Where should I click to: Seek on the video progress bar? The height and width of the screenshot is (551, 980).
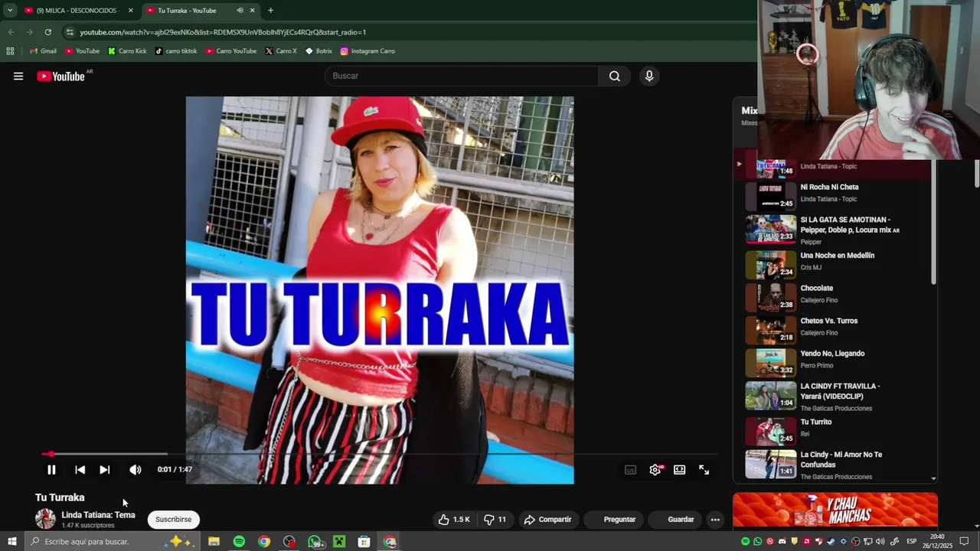pos(378,454)
